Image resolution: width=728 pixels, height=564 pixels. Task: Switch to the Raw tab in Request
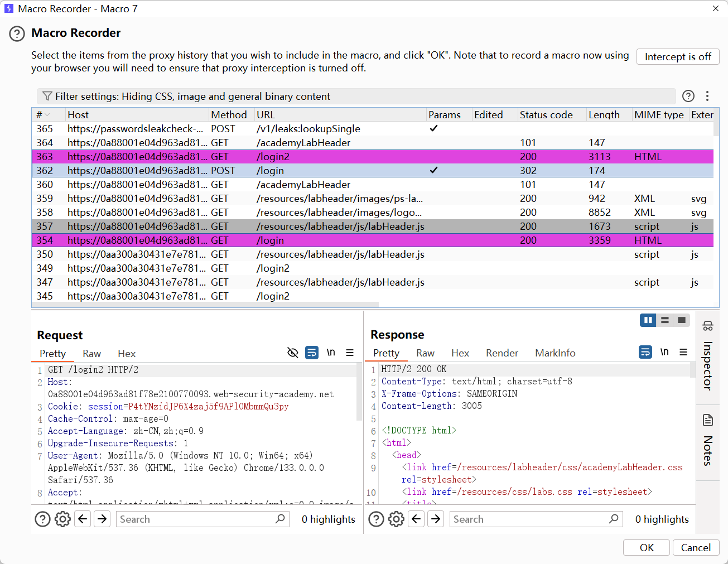(x=91, y=354)
